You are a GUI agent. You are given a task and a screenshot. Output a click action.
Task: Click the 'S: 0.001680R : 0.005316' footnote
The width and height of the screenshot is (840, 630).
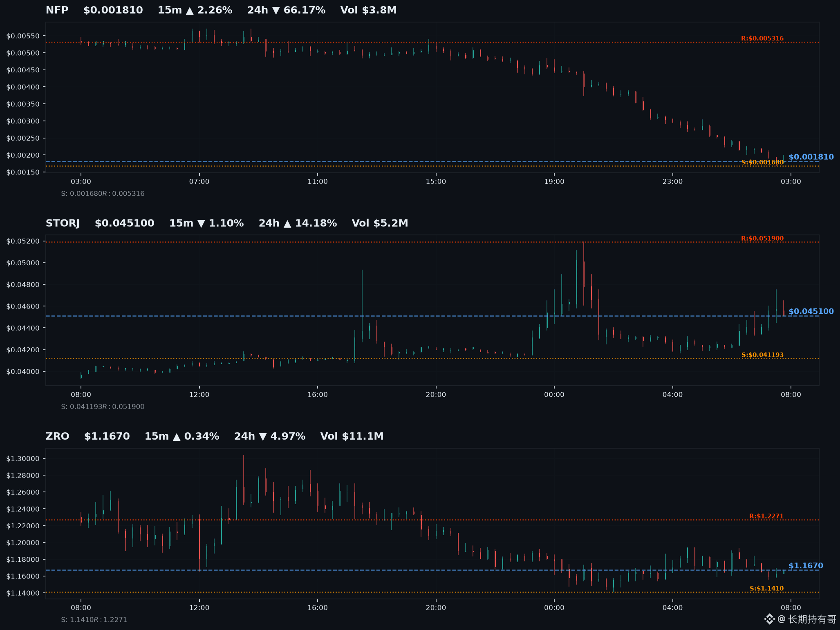pos(103,194)
